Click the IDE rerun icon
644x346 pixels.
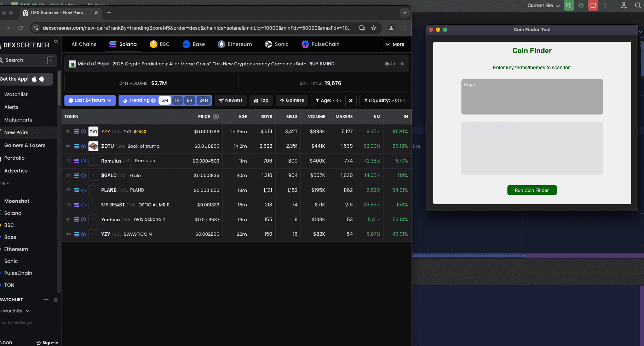[569, 5]
